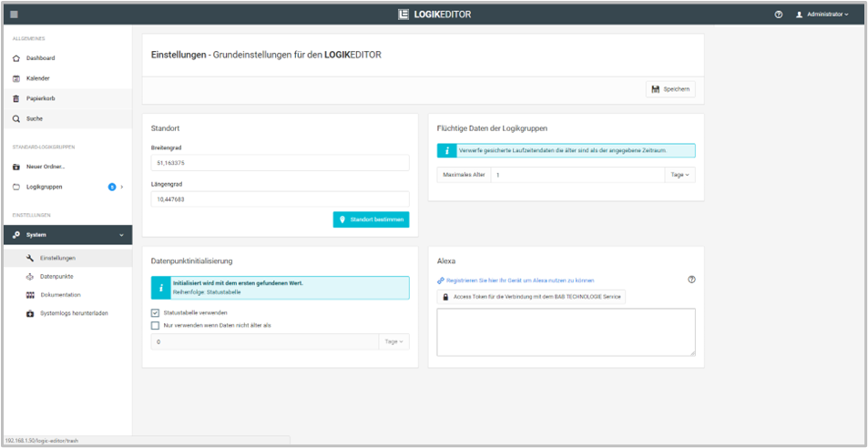This screenshot has height=448, width=868.
Task: Click the Suche magnifier icon
Action: [16, 118]
